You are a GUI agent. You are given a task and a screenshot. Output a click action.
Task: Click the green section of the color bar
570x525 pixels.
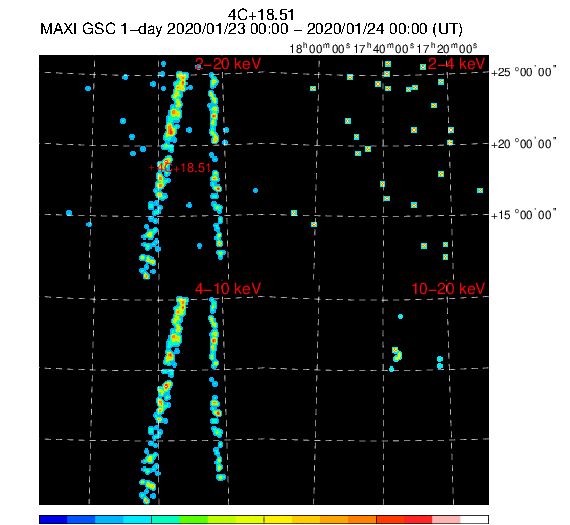point(193,519)
